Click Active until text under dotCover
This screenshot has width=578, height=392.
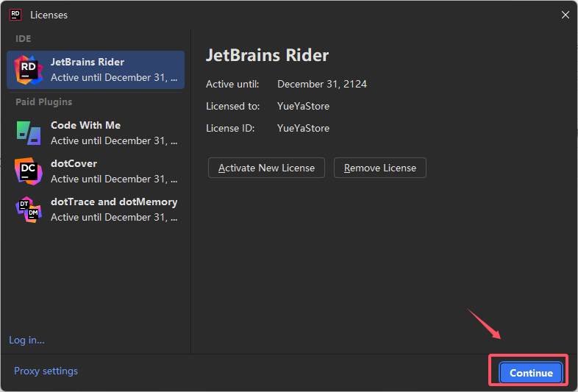coord(114,179)
